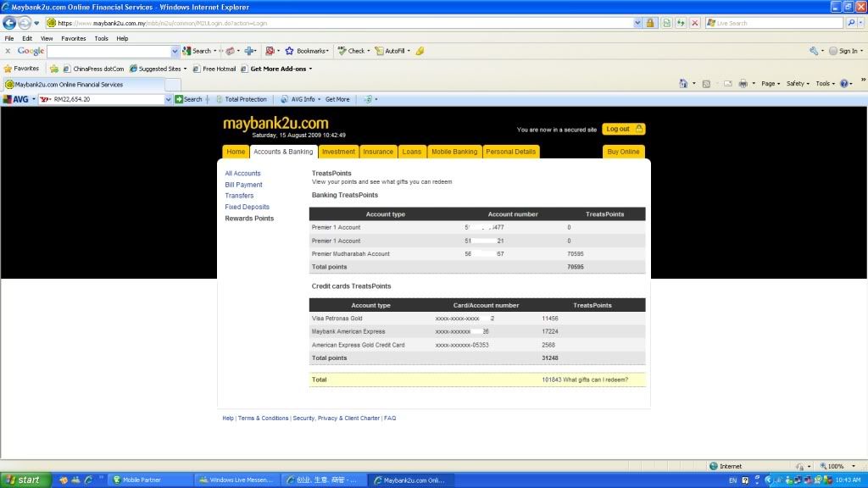Stop page loading with the red X

click(695, 23)
